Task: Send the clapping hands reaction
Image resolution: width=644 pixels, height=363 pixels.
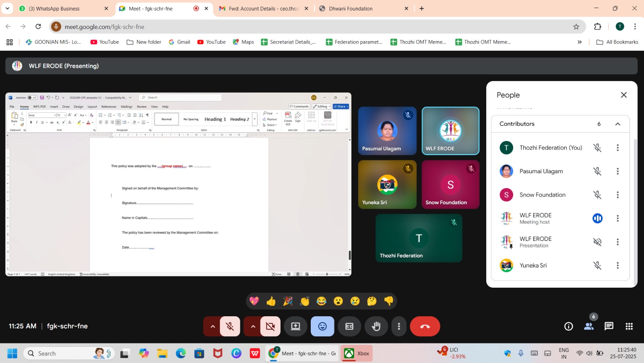Action: coord(305,301)
